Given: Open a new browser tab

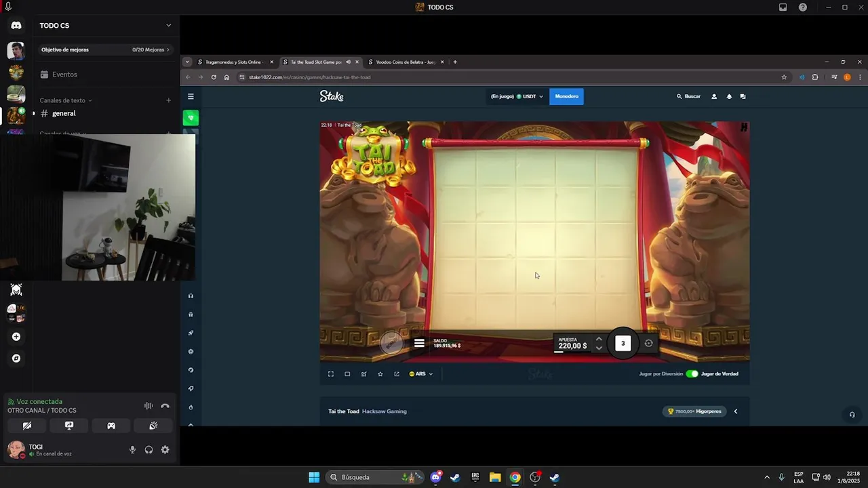Looking at the screenshot, I should pos(455,62).
